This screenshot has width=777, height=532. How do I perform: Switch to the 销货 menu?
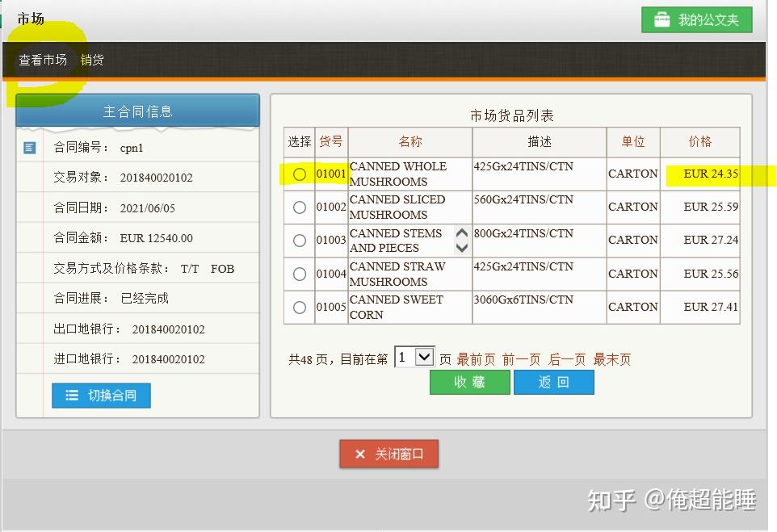pos(91,59)
